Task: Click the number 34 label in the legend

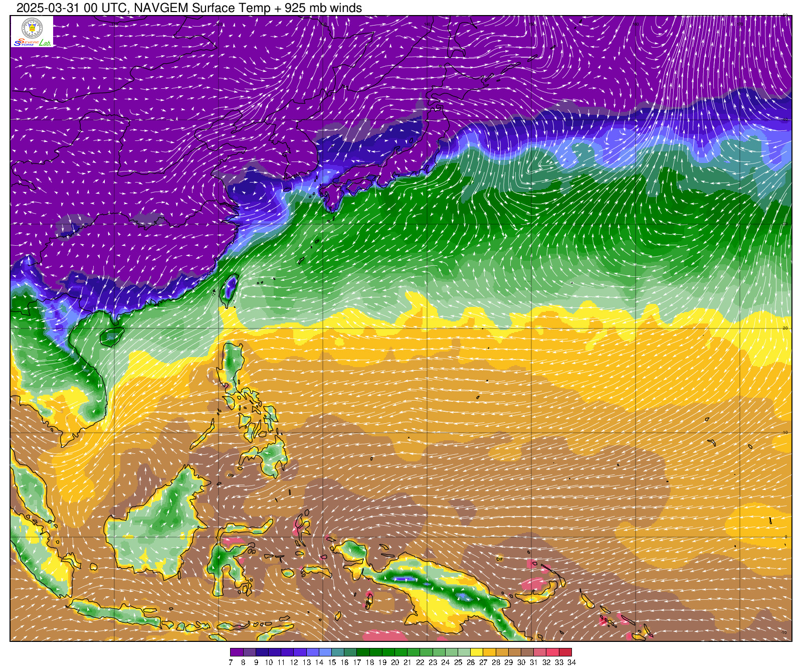Action: [571, 662]
